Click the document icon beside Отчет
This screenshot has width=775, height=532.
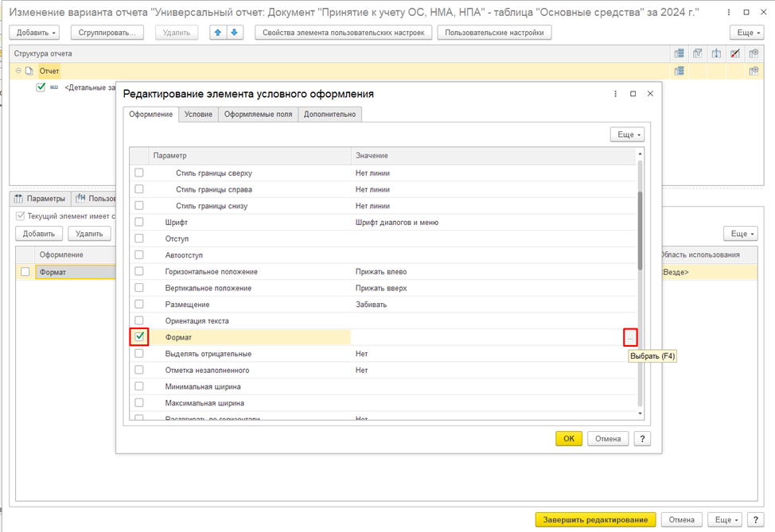(x=29, y=71)
